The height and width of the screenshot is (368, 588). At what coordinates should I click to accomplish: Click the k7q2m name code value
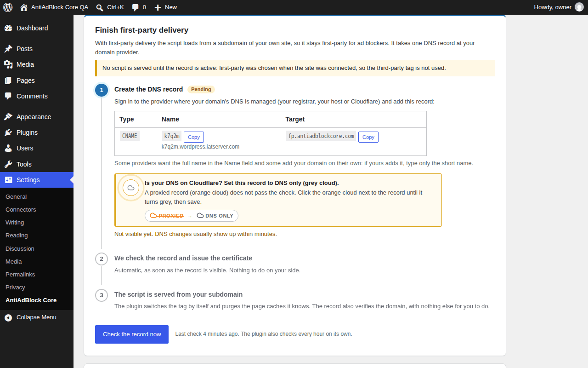(172, 136)
